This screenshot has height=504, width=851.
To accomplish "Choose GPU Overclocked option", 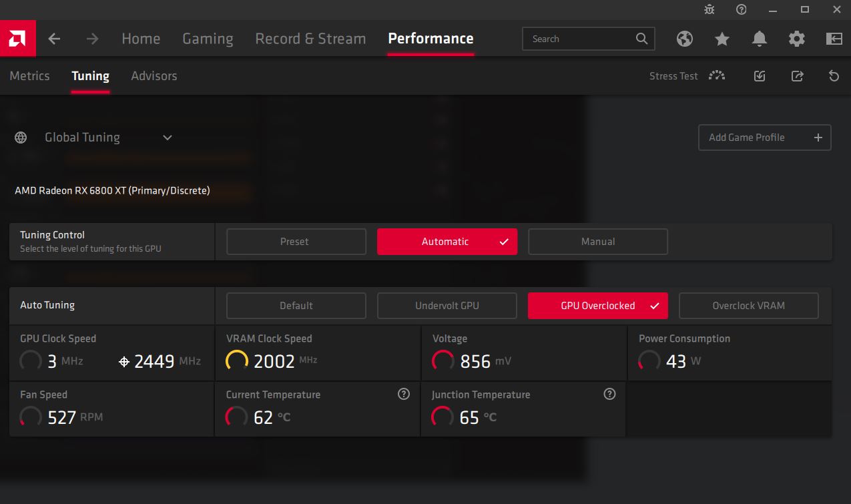I will click(598, 306).
